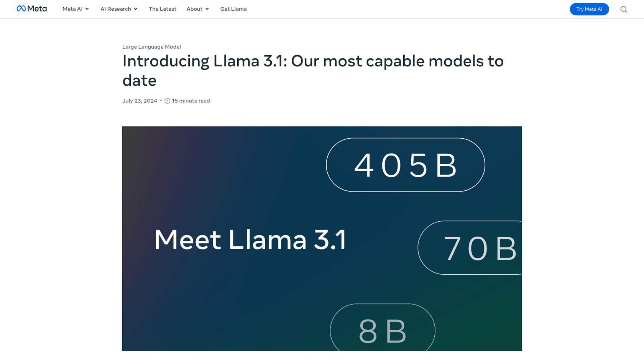Click the July 23, 2024 date text

point(140,101)
